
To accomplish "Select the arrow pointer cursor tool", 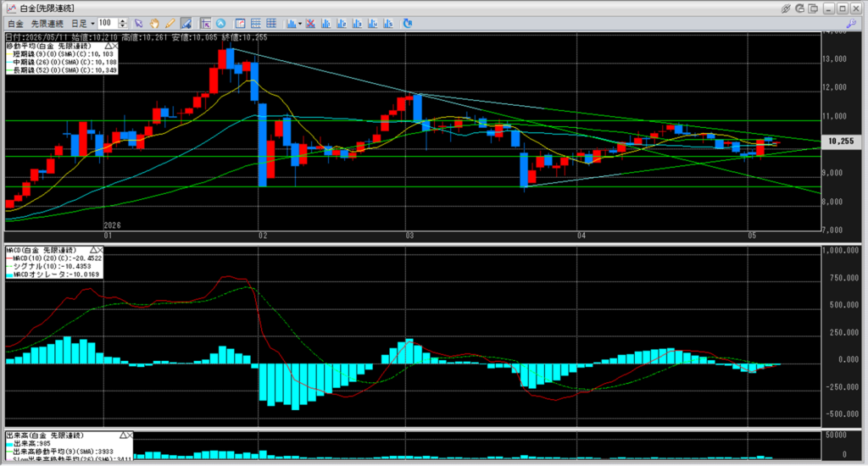I will 138,23.
